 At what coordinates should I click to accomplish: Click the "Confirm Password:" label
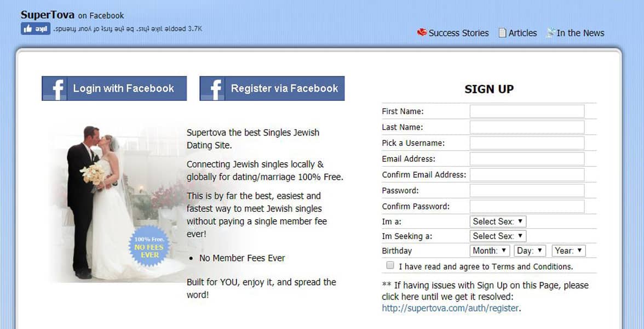(x=416, y=206)
